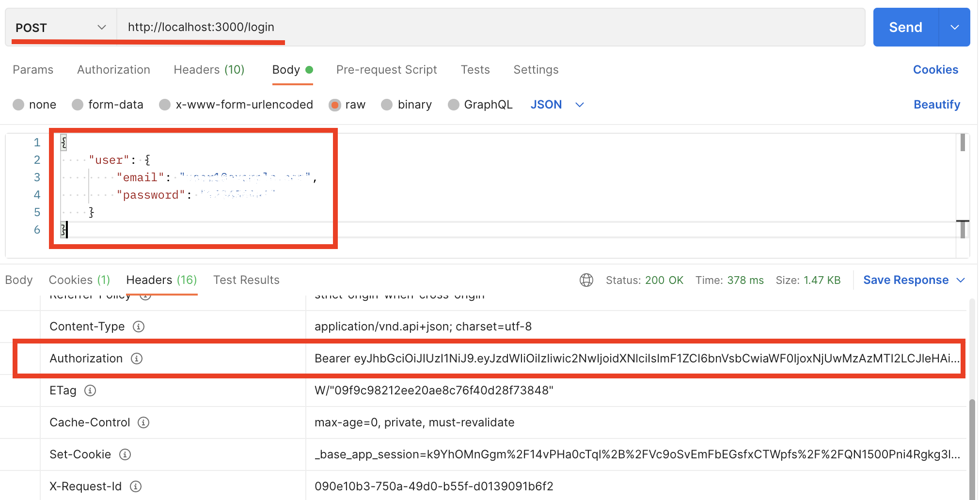Viewport: 980px width, 500px height.
Task: Open the request Body tab
Action: (x=292, y=70)
